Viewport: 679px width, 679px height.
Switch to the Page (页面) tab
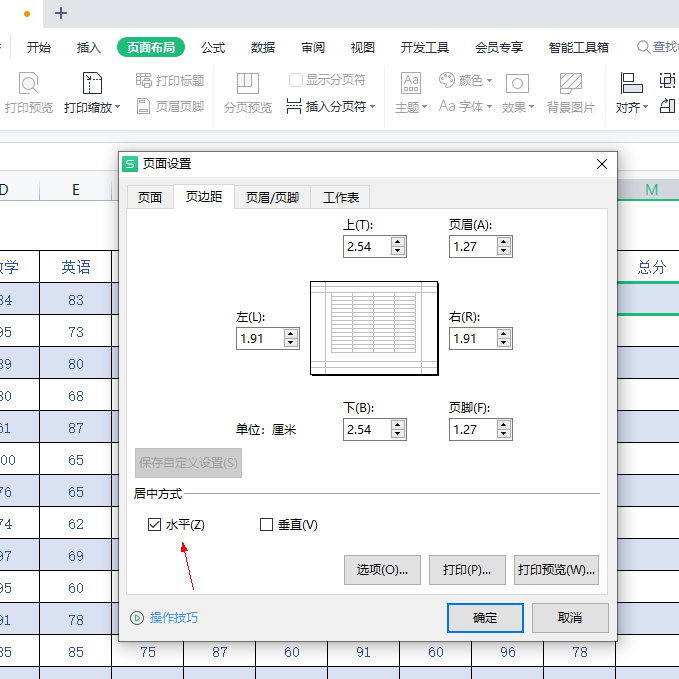point(150,197)
